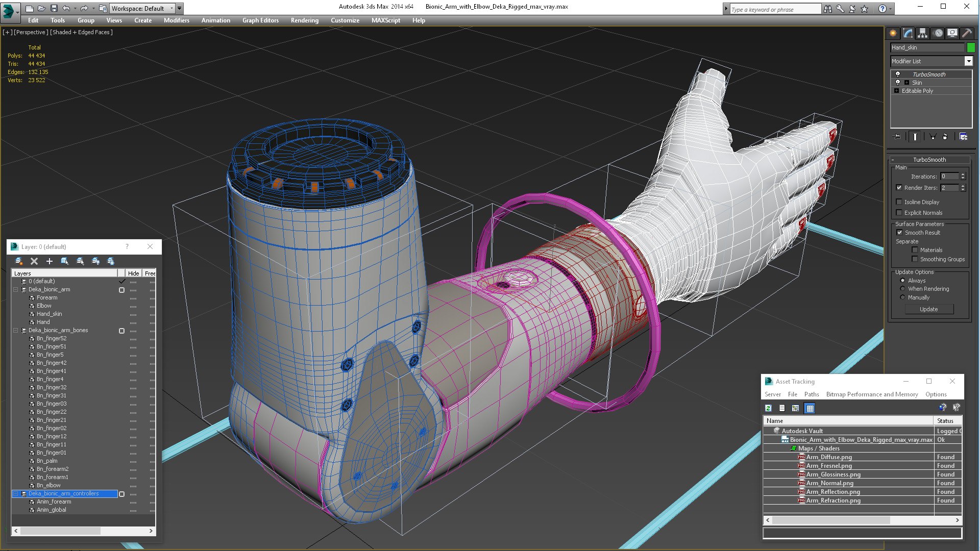
Task: Open Paths menu in Asset Tracking
Action: (x=812, y=394)
